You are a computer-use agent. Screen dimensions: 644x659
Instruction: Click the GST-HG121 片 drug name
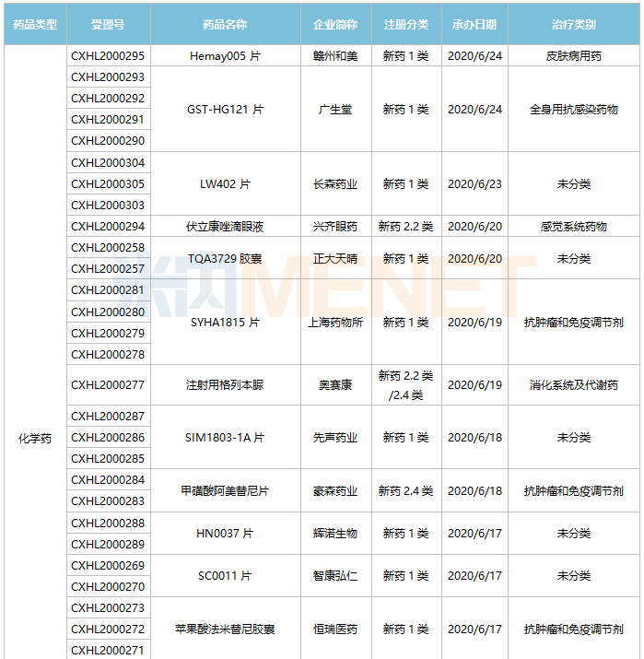[225, 110]
